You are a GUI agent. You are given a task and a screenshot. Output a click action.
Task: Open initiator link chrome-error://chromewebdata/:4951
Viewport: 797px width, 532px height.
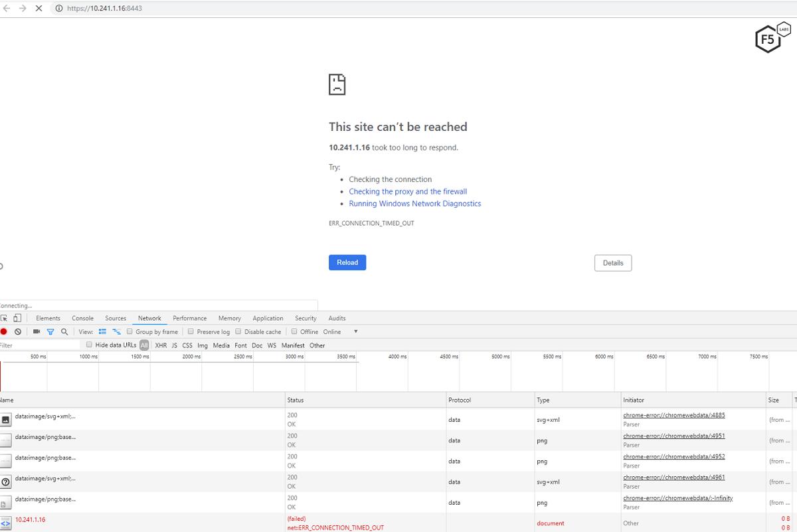(674, 436)
